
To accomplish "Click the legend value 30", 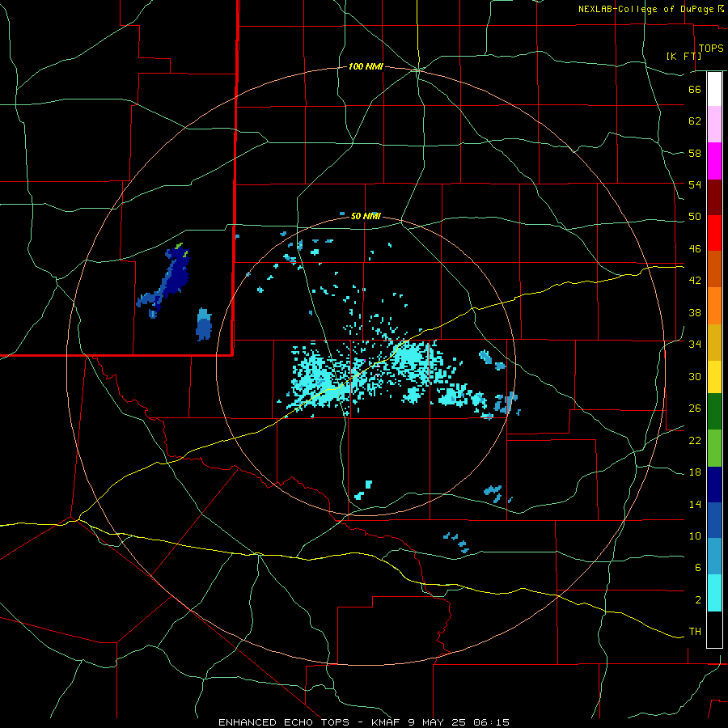I will (x=695, y=376).
